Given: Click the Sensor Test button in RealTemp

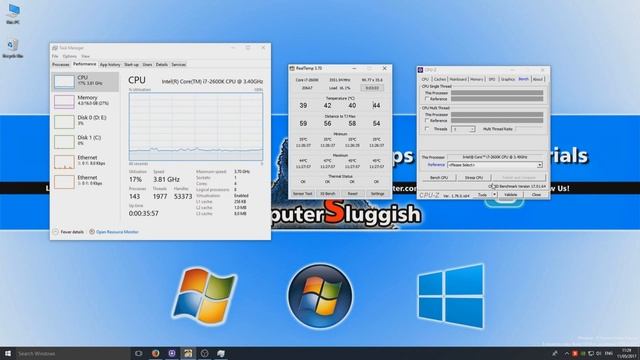Looking at the screenshot, I should (x=302, y=193).
